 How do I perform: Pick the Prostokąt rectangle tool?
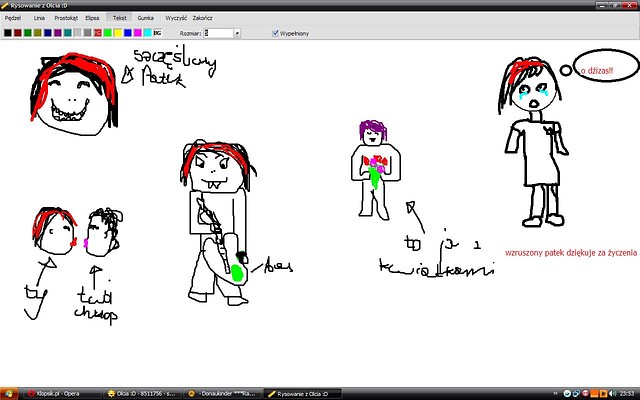pyautogui.click(x=66, y=18)
